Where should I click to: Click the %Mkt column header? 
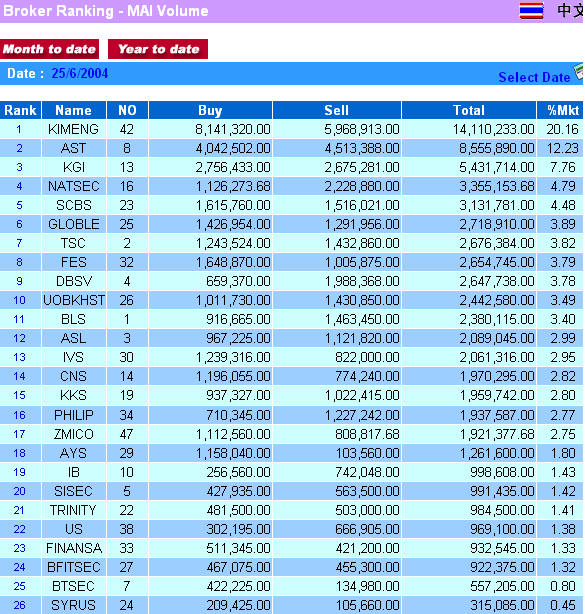[x=563, y=110]
